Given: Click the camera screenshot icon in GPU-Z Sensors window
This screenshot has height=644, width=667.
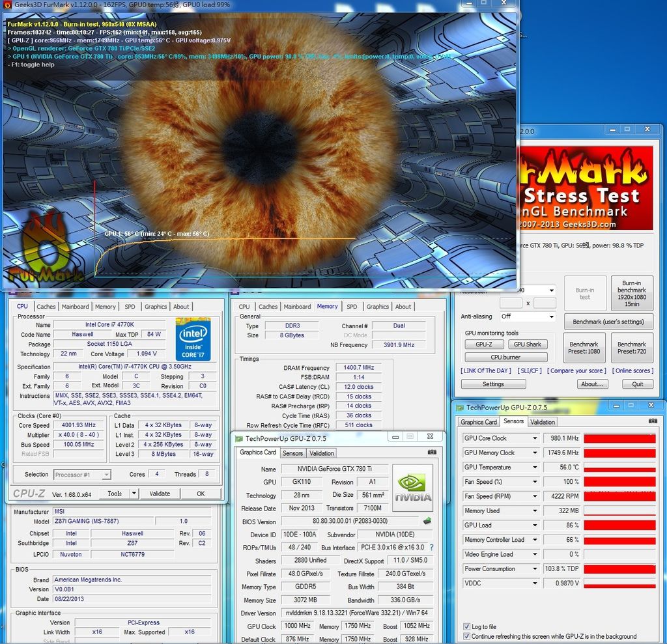Looking at the screenshot, I should pos(653,421).
